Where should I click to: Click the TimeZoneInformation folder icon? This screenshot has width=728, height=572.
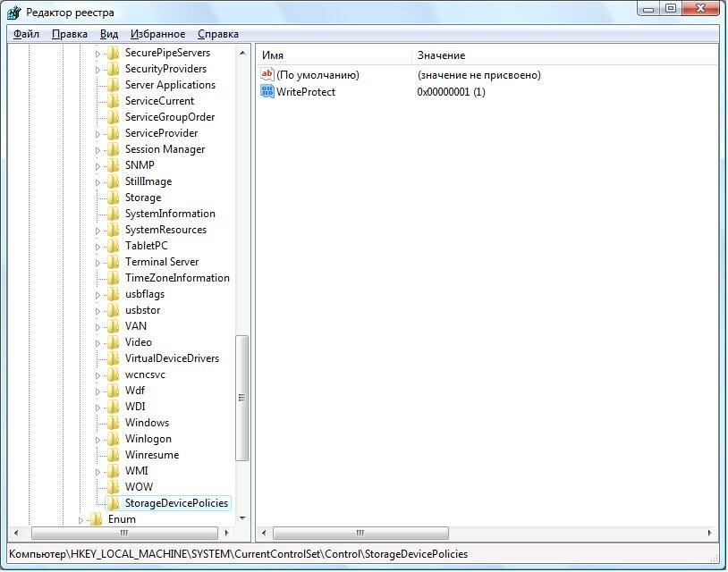tap(113, 278)
